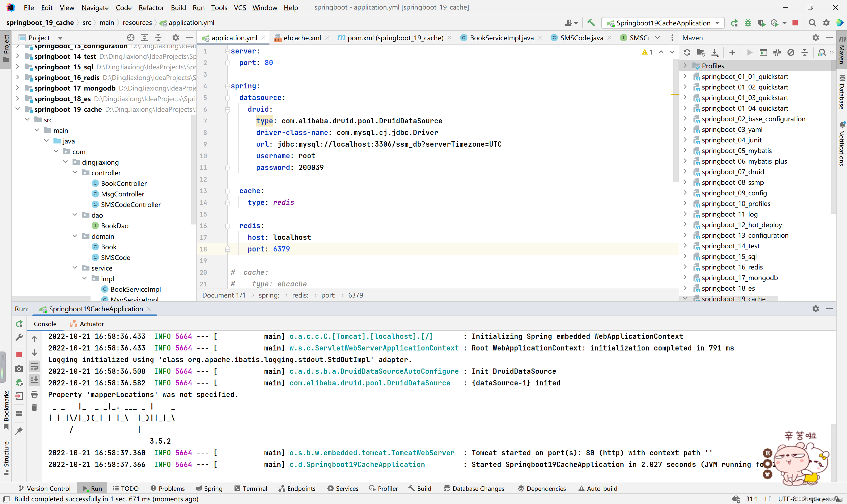Viewport: 847px width, 504px height.
Task: Open the Refactor menu
Action: tap(151, 7)
